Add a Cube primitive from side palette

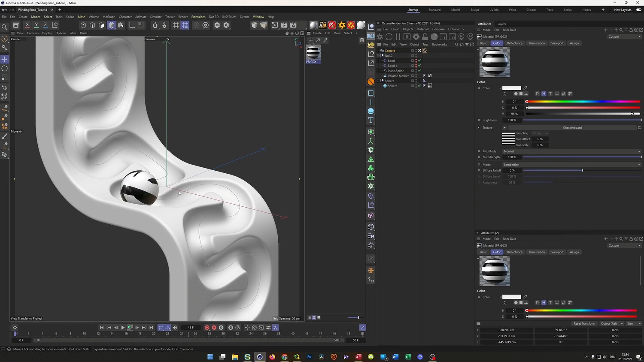coord(371,93)
